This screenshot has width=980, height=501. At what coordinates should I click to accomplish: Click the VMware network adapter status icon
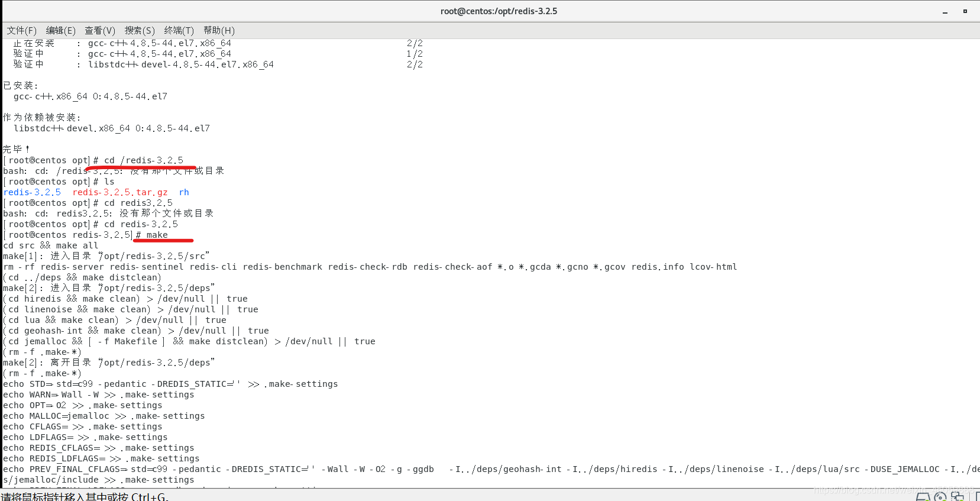[958, 497]
